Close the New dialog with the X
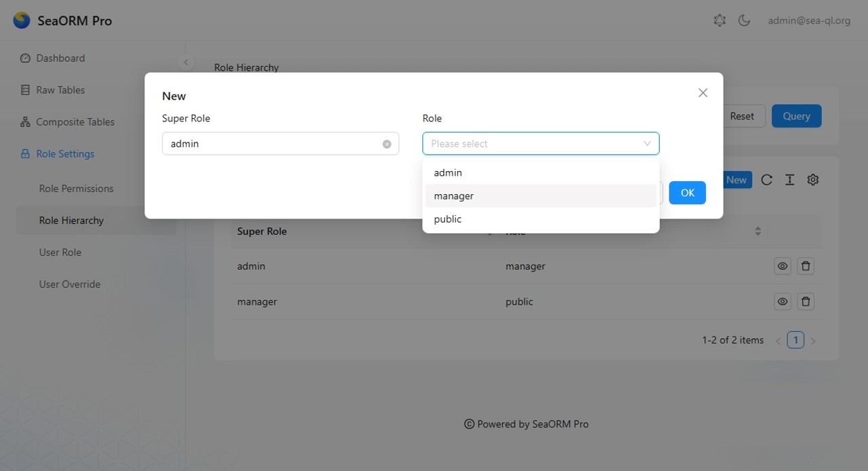The height and width of the screenshot is (471, 868). click(703, 93)
